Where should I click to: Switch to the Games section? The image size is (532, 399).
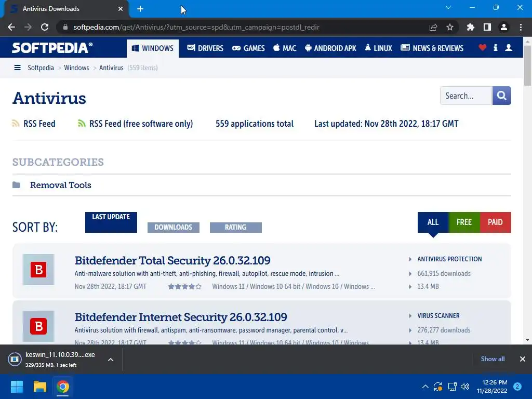[x=248, y=48]
